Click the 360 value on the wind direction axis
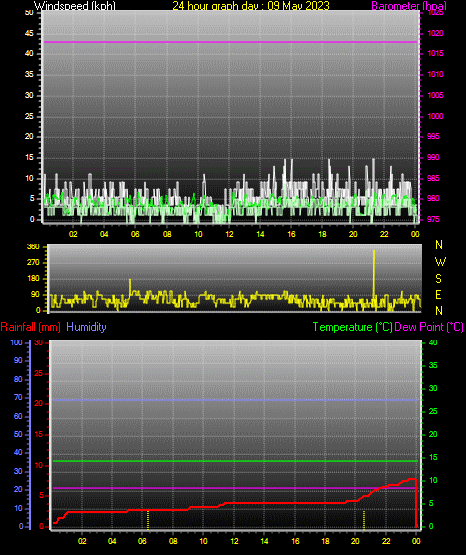The height and width of the screenshot is (555, 466). (34, 247)
